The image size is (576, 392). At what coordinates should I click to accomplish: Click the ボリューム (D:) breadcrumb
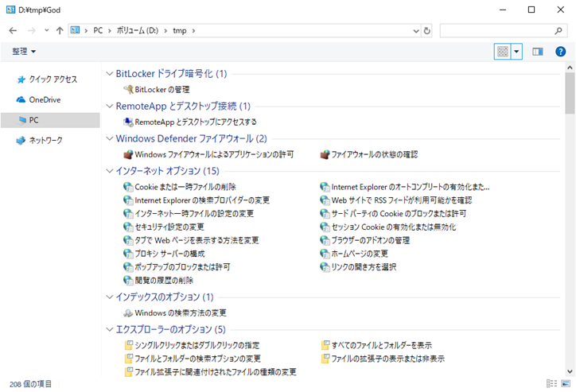(138, 31)
